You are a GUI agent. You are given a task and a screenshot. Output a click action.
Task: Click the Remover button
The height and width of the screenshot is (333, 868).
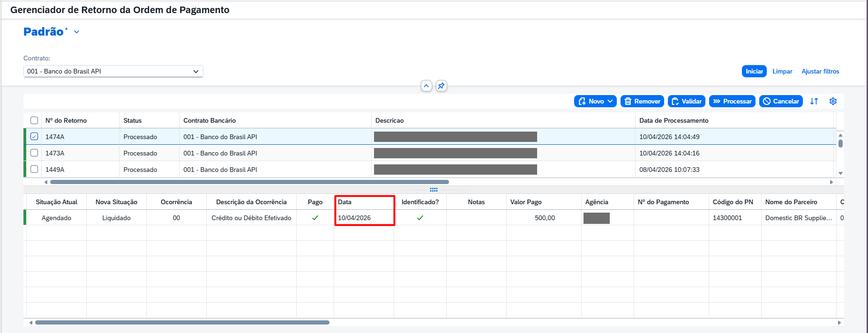[642, 101]
